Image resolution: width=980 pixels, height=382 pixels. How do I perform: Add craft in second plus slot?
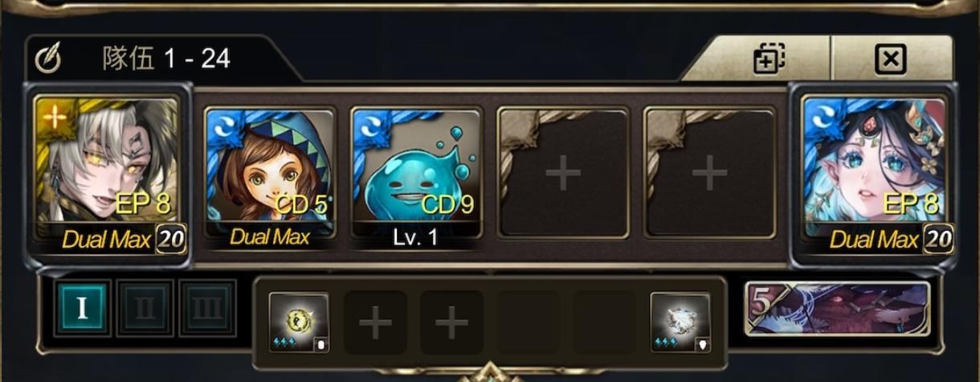[x=451, y=322]
